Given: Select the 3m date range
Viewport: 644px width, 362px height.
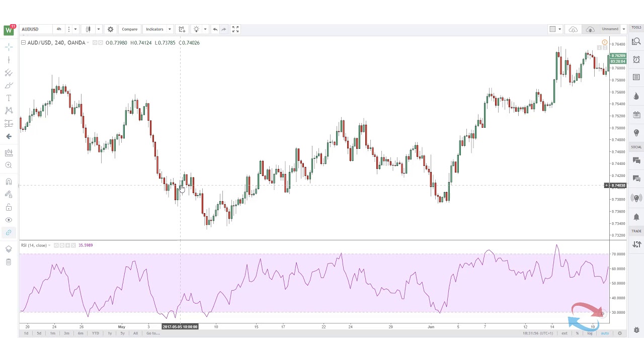Looking at the screenshot, I should coord(66,333).
